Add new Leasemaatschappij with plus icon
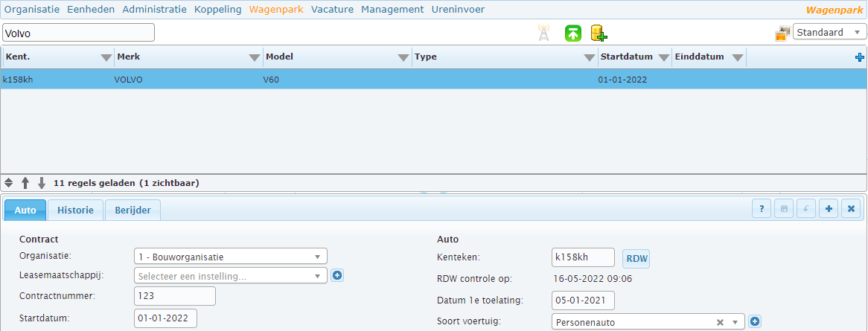Screen dimensions: 868x331 337,275
